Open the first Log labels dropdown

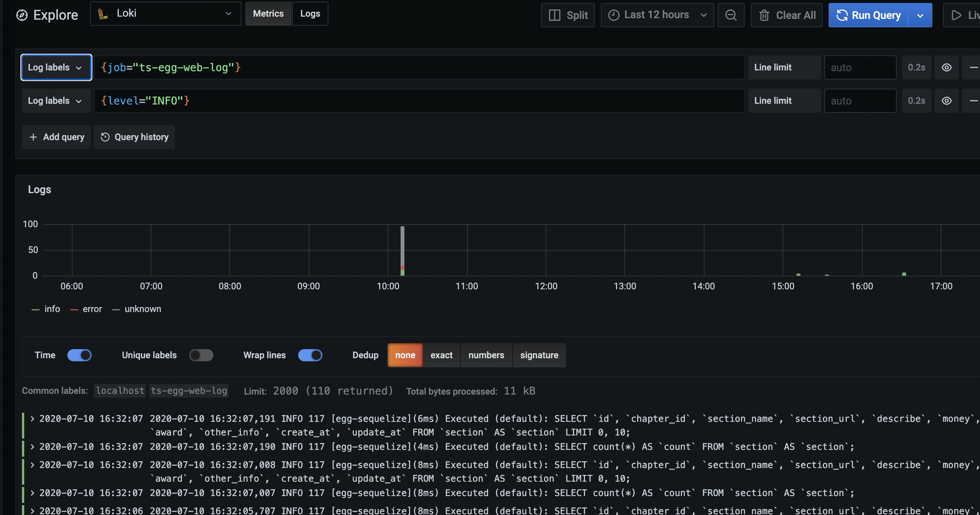click(x=56, y=67)
